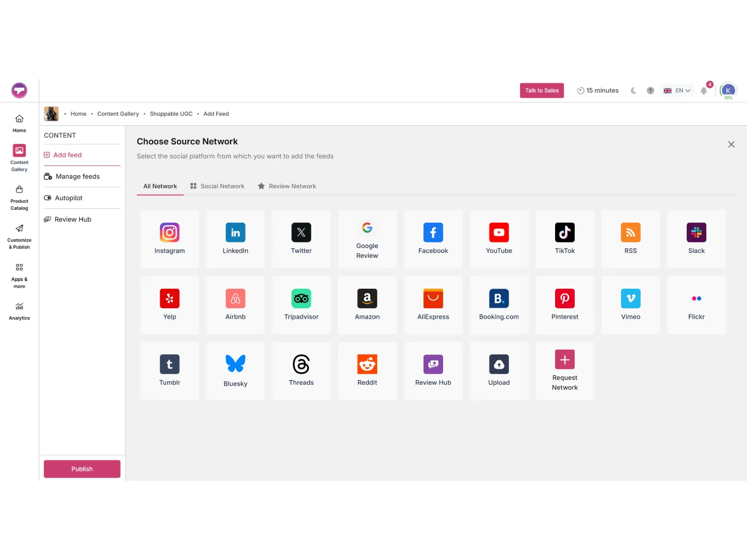Pick the TikTok network tile
The image size is (747, 560).
(565, 239)
